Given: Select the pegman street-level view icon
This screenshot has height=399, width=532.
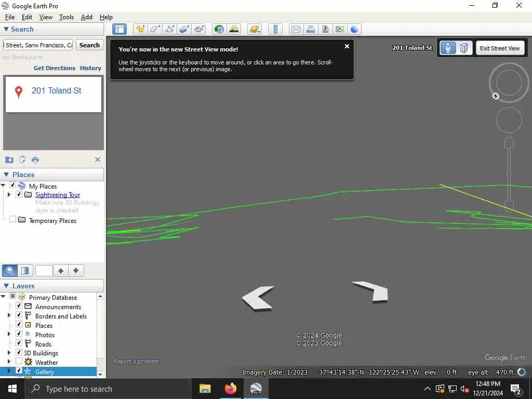Looking at the screenshot, I should (448, 48).
